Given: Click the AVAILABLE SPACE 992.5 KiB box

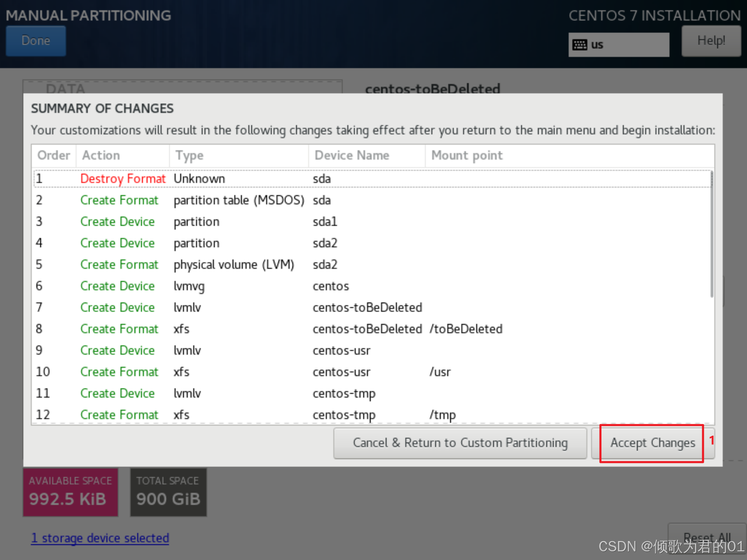Looking at the screenshot, I should (x=70, y=492).
